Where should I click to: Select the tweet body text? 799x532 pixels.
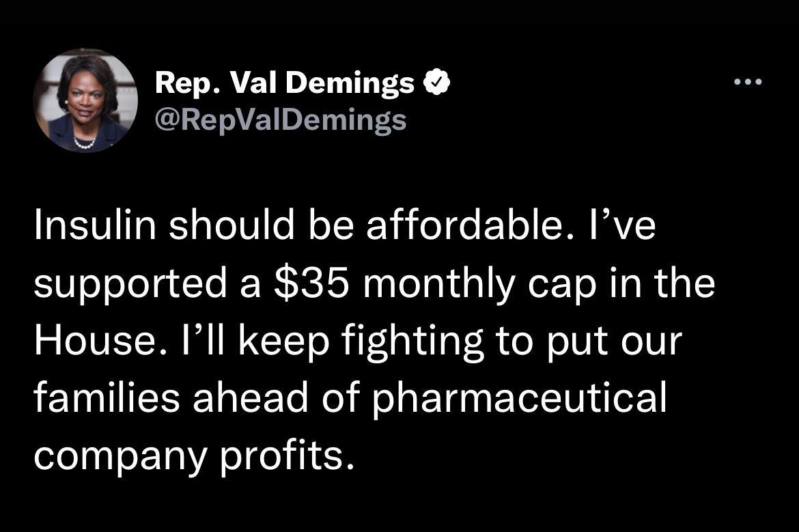click(376, 338)
